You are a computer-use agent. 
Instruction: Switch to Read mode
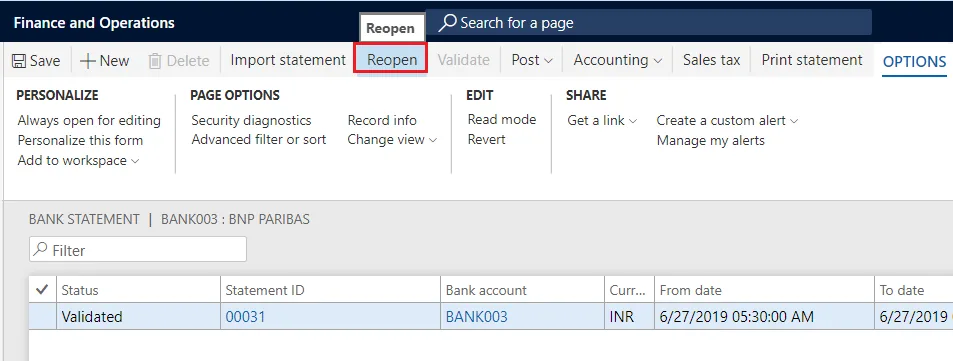pyautogui.click(x=502, y=120)
